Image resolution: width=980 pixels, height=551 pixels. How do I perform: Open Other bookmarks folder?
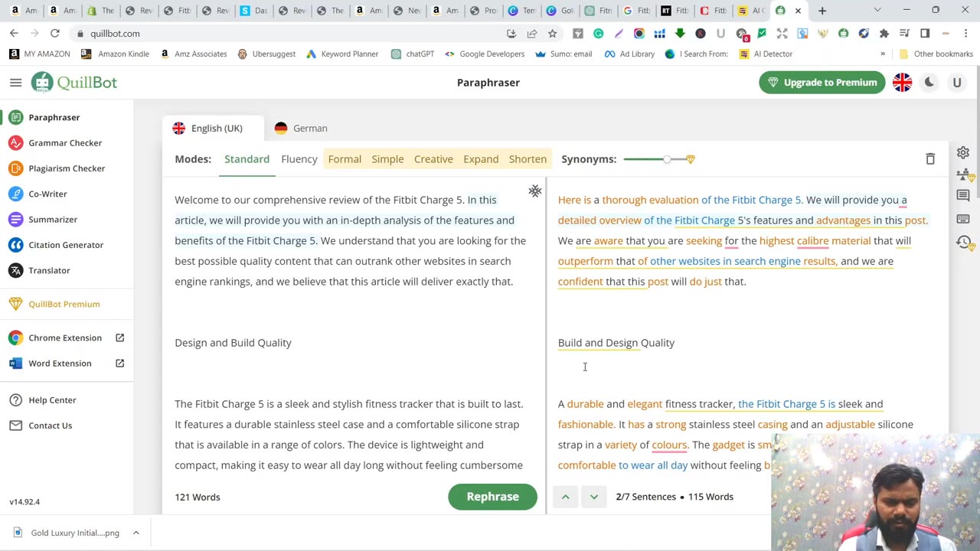coord(936,54)
